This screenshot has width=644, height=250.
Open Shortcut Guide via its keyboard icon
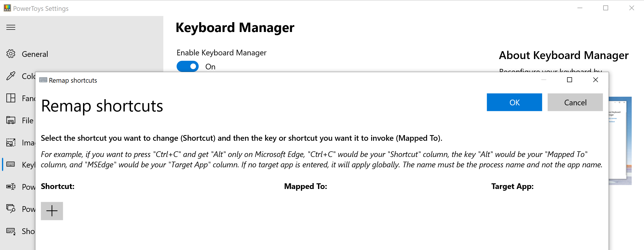click(11, 231)
